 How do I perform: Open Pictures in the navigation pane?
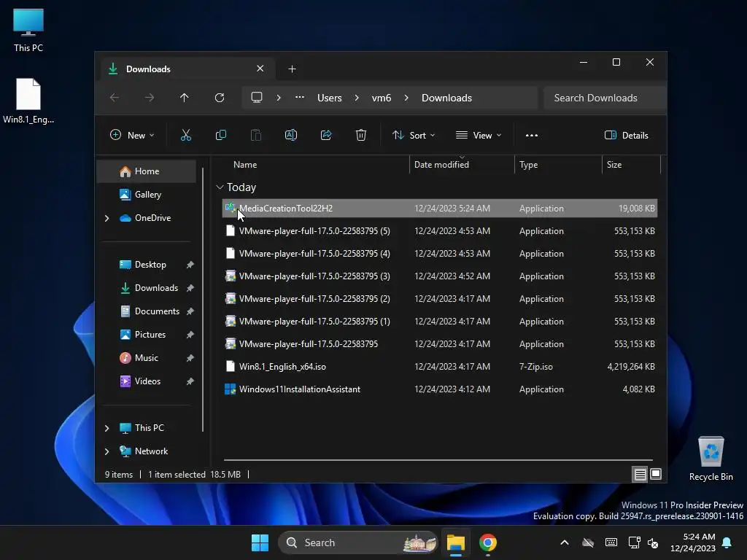pos(149,335)
